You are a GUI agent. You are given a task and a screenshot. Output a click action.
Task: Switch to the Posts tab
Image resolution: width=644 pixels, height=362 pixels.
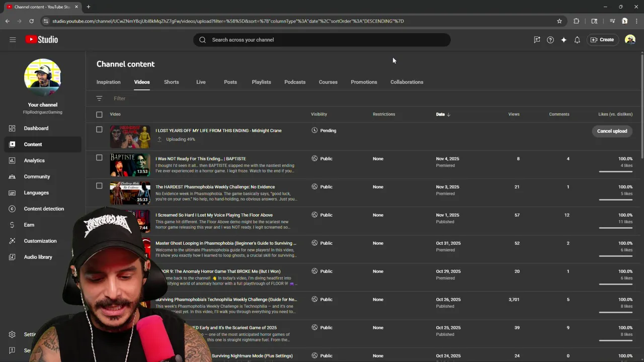[230, 82]
